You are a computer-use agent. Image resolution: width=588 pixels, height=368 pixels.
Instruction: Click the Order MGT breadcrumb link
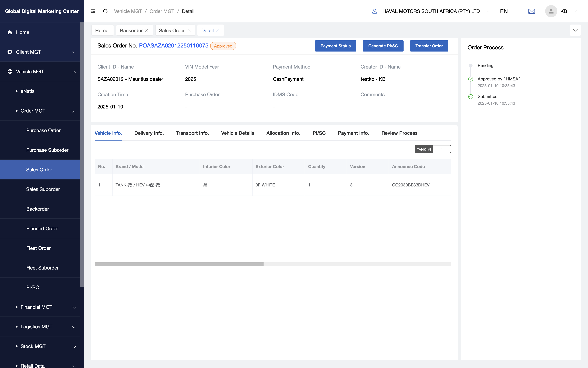162,11
